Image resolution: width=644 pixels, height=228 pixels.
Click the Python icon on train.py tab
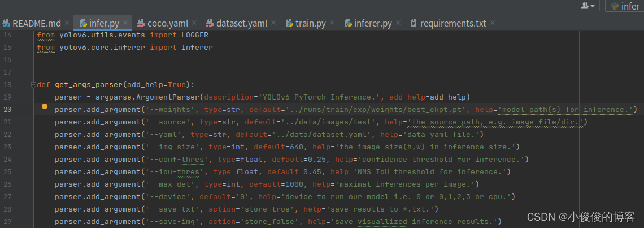[x=289, y=23]
